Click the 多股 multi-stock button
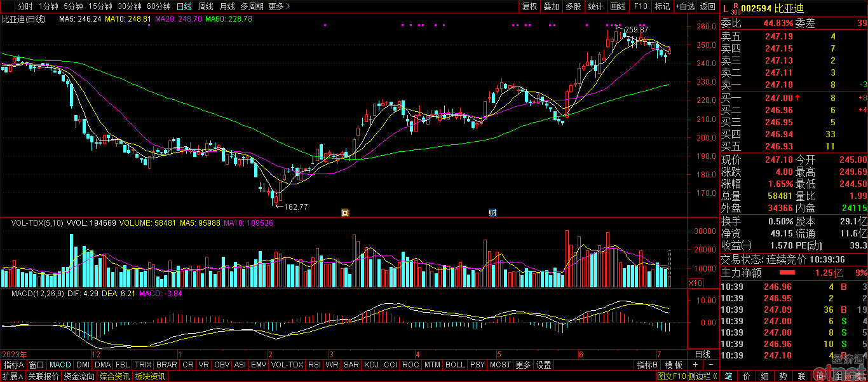This screenshot has width=868, height=382. [x=573, y=6]
